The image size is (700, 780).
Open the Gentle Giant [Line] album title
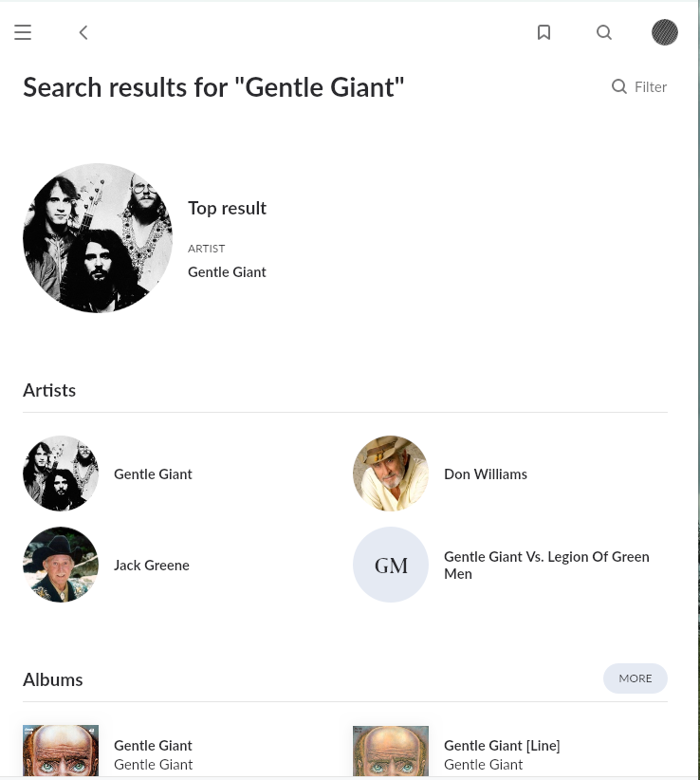[502, 746]
